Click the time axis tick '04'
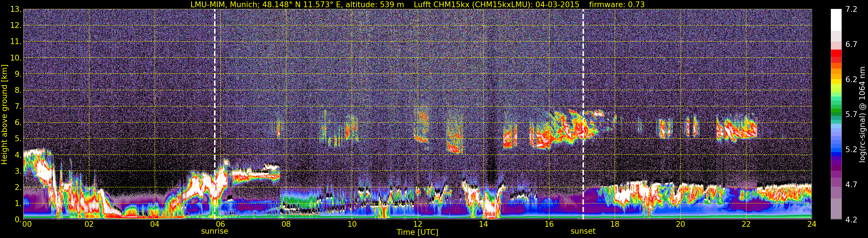Screen dimensions: 868x238 pos(155,224)
